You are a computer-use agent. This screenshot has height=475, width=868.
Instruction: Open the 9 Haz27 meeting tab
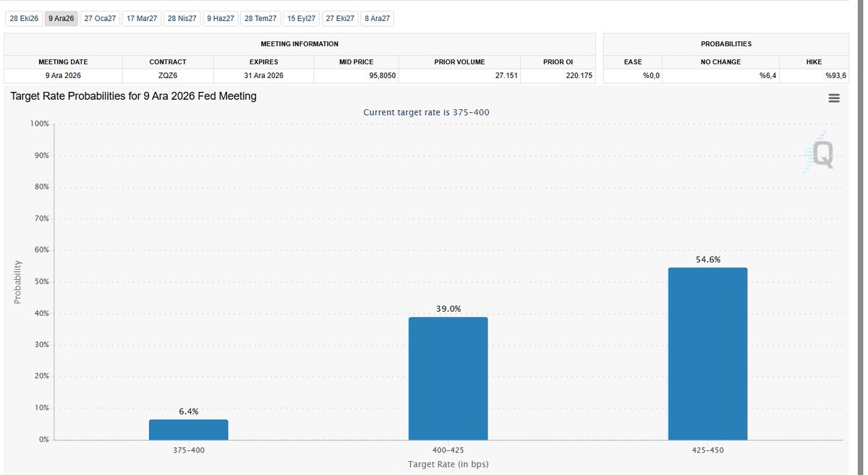pos(221,19)
